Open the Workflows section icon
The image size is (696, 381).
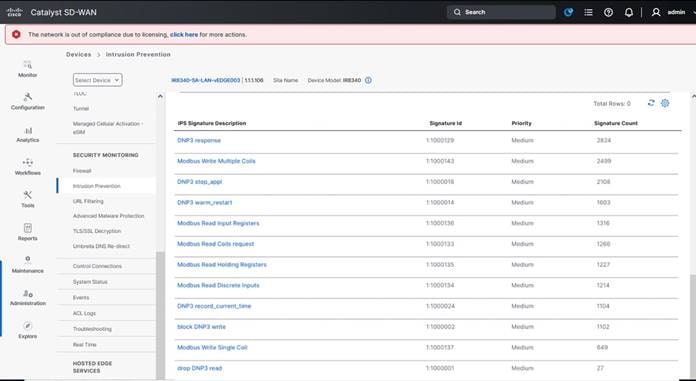click(28, 163)
